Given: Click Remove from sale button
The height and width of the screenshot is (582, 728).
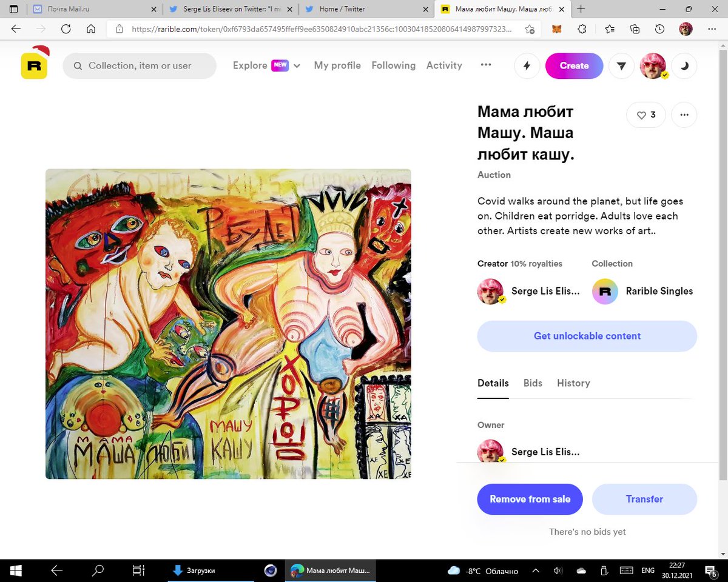Looking at the screenshot, I should 530,499.
